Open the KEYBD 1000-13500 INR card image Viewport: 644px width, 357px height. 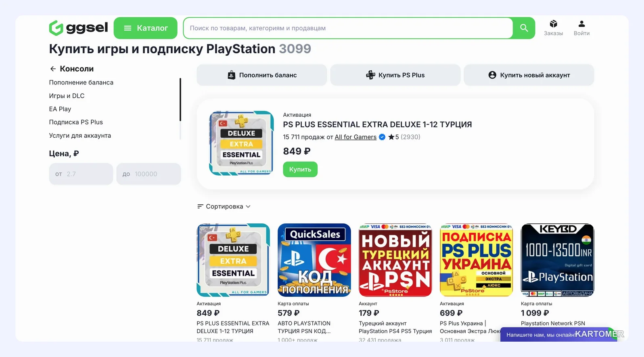click(x=557, y=260)
